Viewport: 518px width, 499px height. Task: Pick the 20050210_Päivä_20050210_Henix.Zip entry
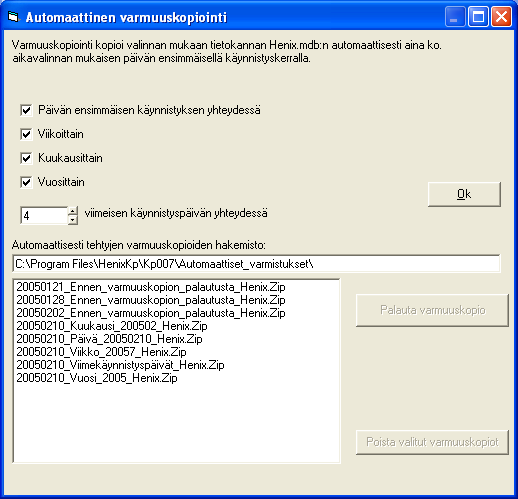tap(109, 339)
